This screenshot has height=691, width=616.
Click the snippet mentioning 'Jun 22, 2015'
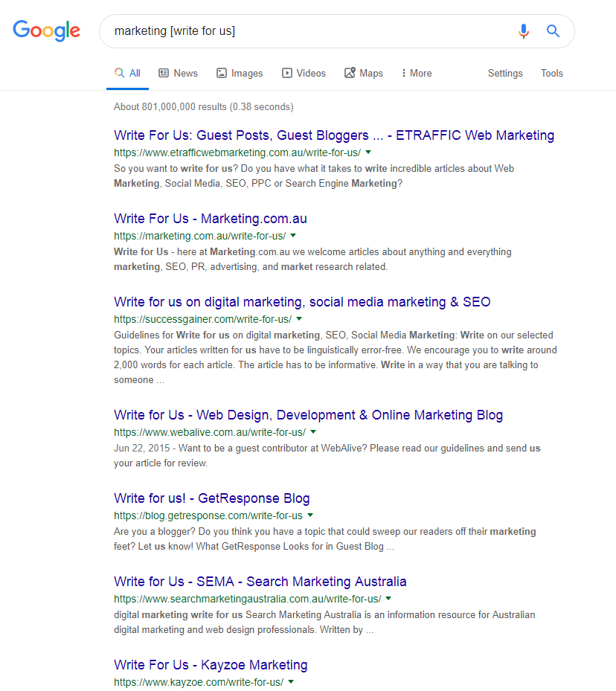point(327,456)
